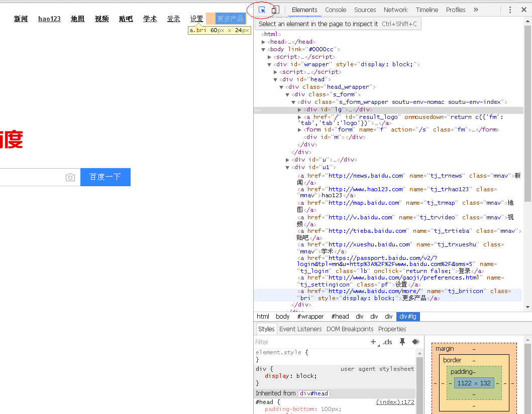This screenshot has width=532, height=414.
Task: Activate the element inspector arrow icon
Action: pyautogui.click(x=262, y=10)
